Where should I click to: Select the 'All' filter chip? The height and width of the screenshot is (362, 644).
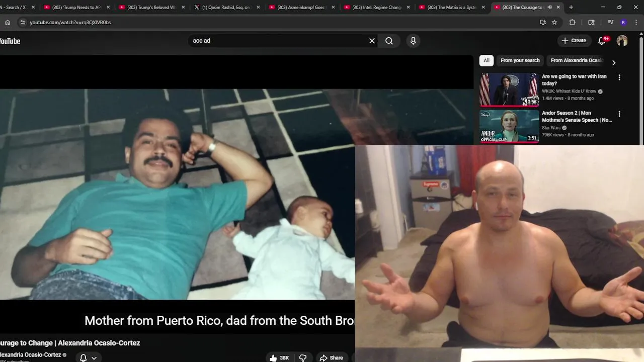click(487, 60)
